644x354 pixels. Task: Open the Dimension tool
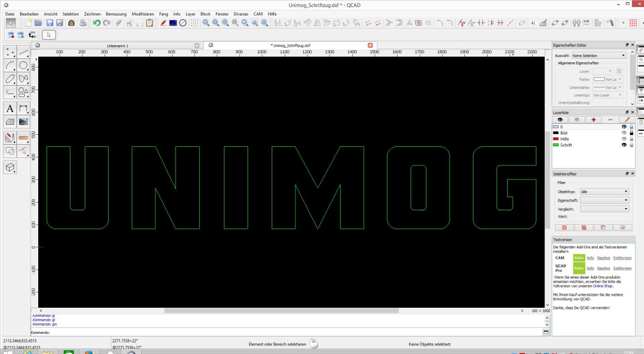tap(23, 109)
